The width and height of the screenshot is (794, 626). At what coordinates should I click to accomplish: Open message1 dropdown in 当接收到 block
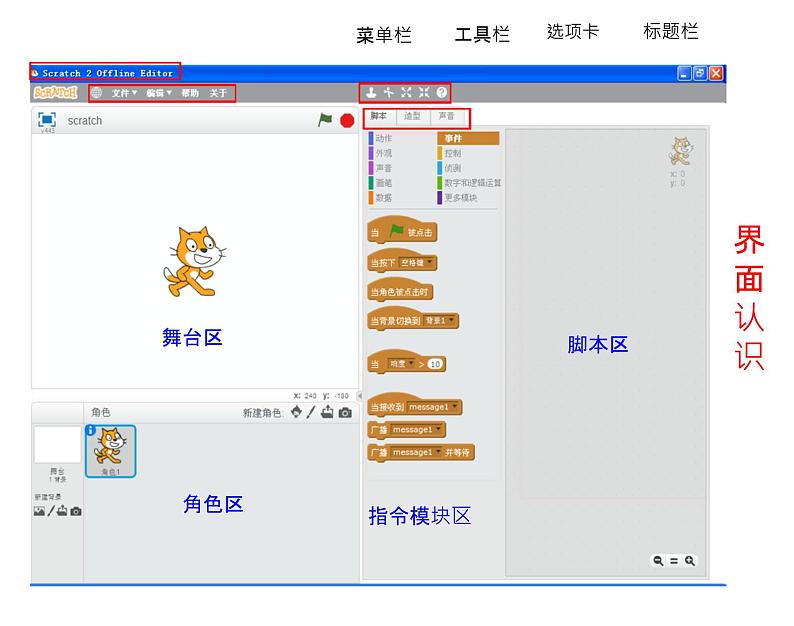[x=455, y=407]
